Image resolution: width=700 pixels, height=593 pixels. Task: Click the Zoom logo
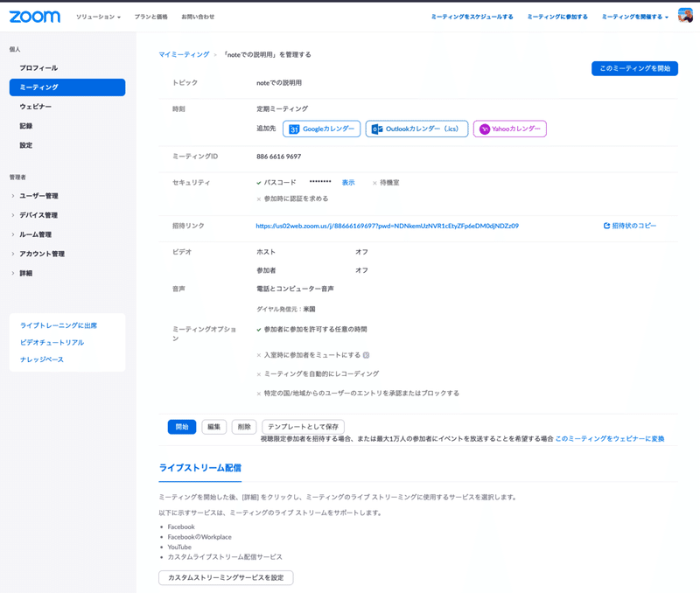click(x=35, y=17)
